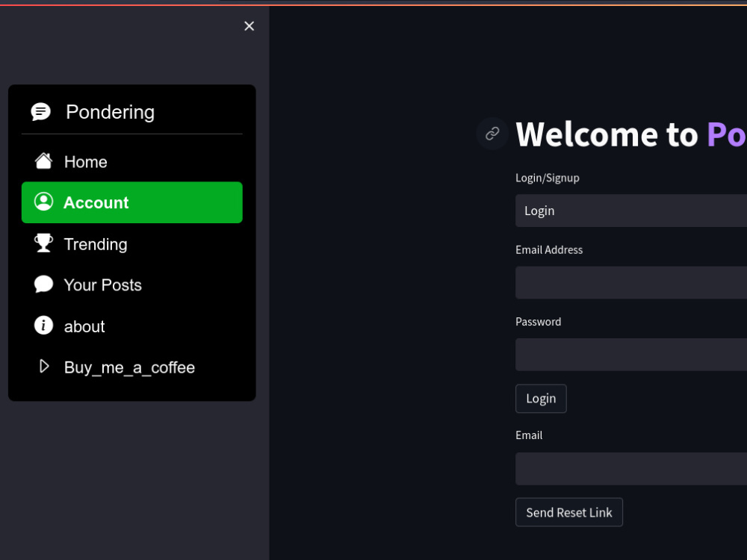This screenshot has width=747, height=560.
Task: Click the speech bubble icon beside Your Posts
Action: coord(43,284)
